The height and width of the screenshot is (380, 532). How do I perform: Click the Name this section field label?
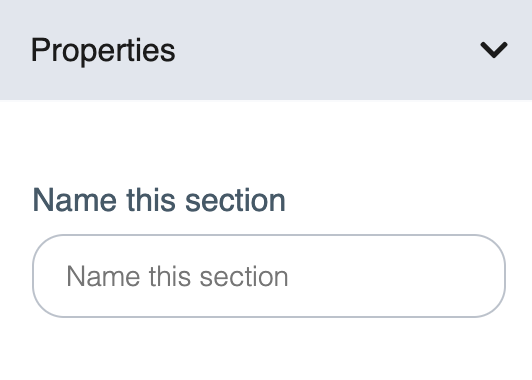159,201
